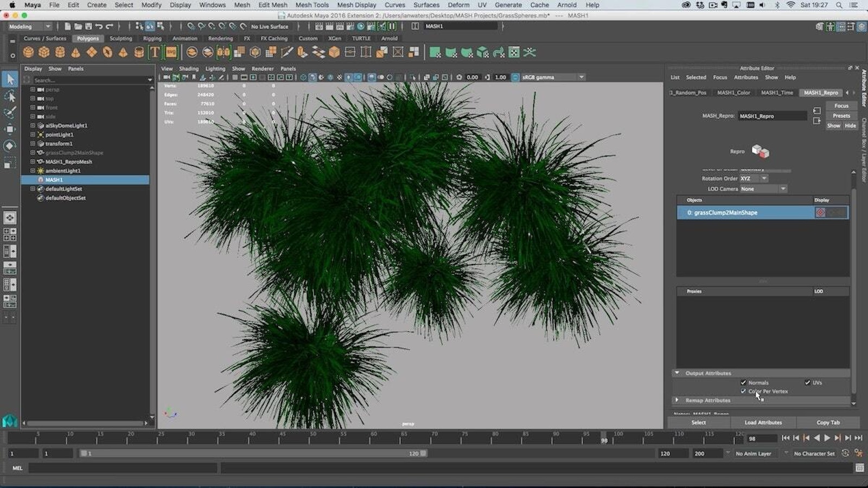Screen dimensions: 868x488
Task: Expand the Remap Attributes section
Action: pos(677,400)
